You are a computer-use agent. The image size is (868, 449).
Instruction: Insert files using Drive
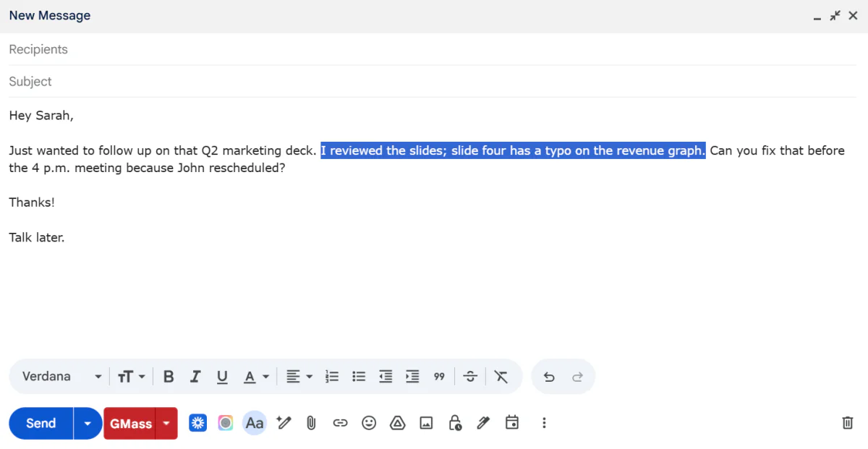pos(397,423)
